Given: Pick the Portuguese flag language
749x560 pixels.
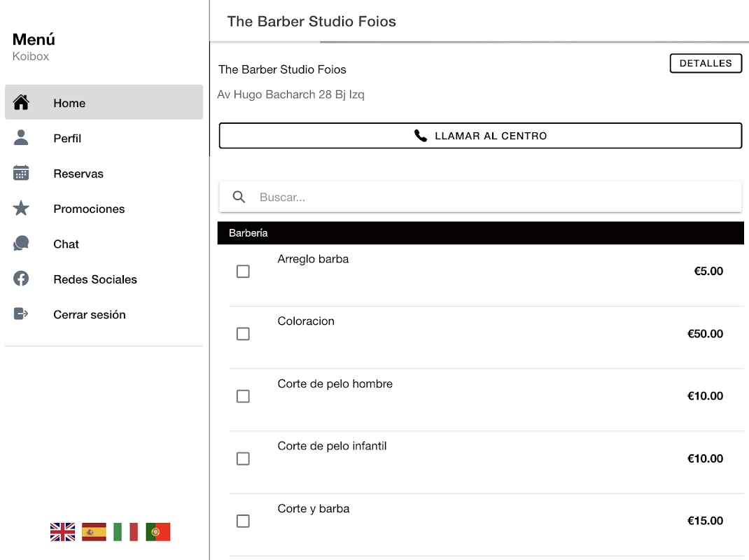Looking at the screenshot, I should pyautogui.click(x=158, y=532).
